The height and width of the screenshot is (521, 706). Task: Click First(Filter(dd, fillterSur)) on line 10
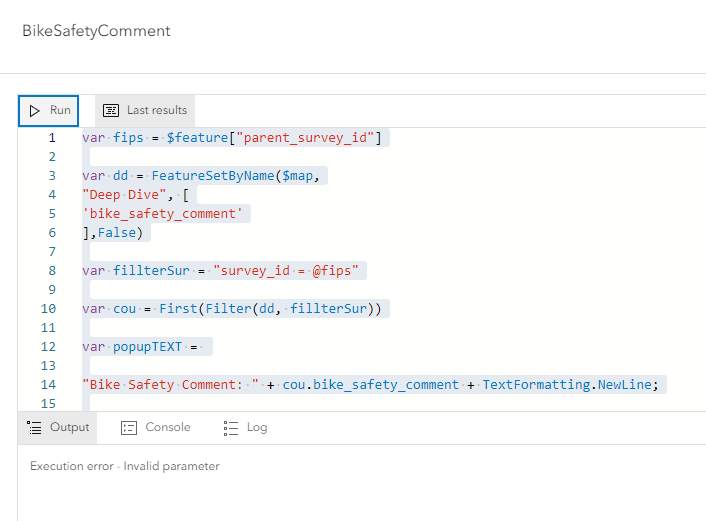270,308
